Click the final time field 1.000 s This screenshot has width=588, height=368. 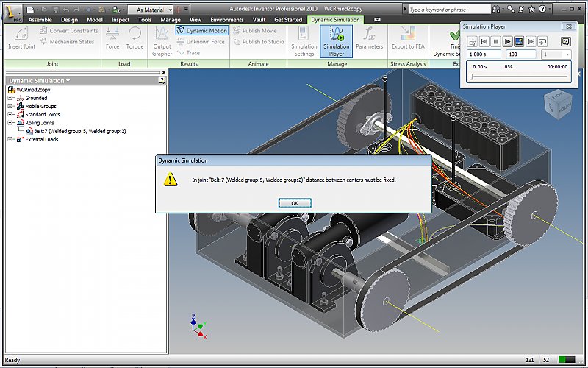click(x=484, y=54)
